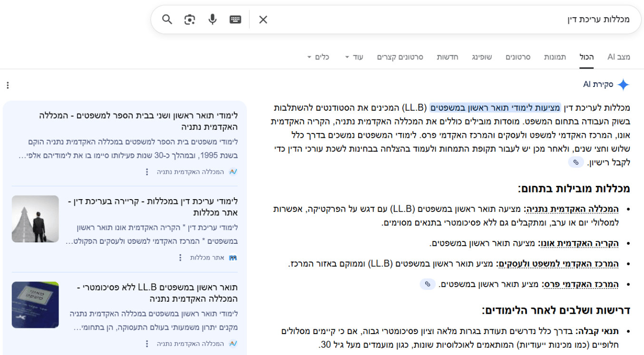The width and height of the screenshot is (644, 355).
Task: Start voice search with microphone icon
Action: [213, 19]
